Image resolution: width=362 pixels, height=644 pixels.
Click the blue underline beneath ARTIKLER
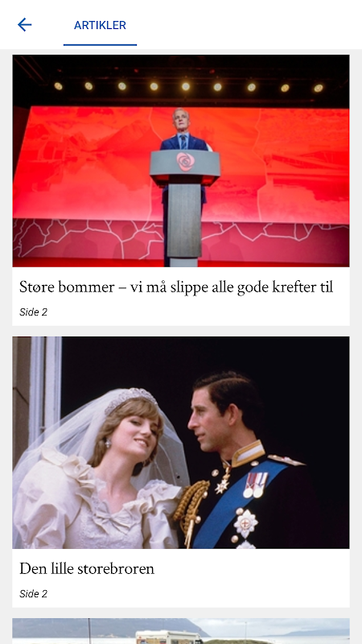click(100, 44)
